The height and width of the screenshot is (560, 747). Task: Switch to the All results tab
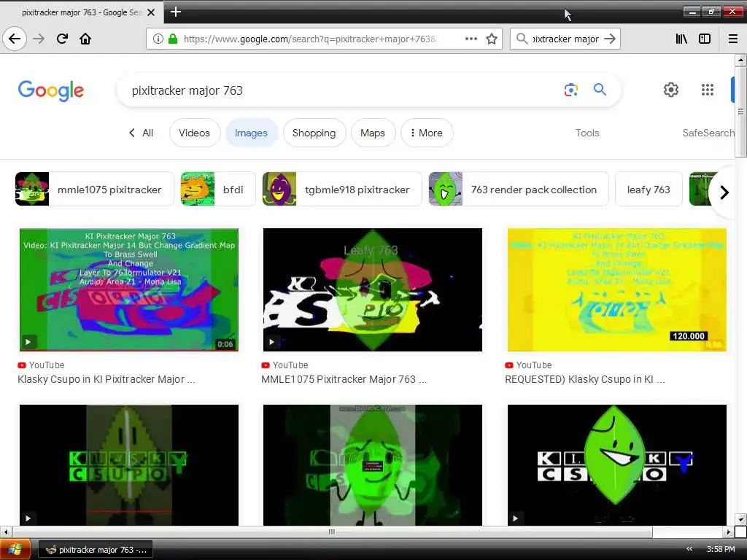142,133
